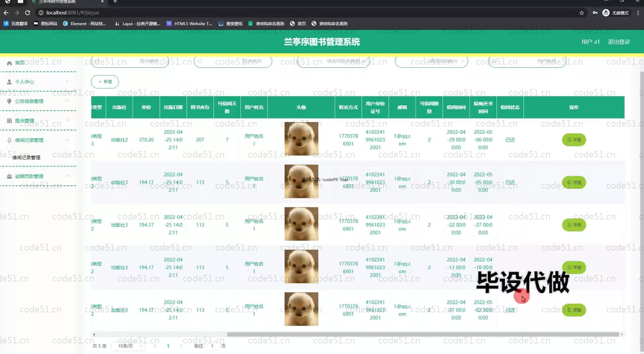The width and height of the screenshot is (644, 354).
Task: Click the 借阅状态 column header
Action: (510, 107)
